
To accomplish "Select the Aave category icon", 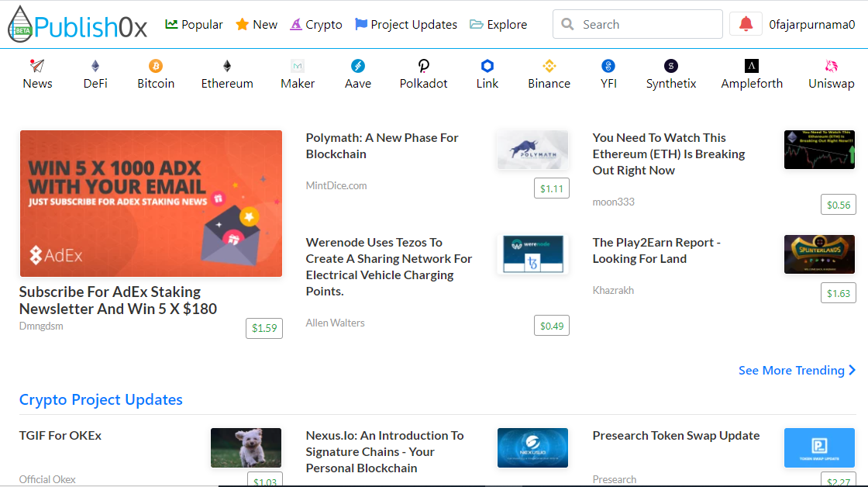I will [x=357, y=66].
